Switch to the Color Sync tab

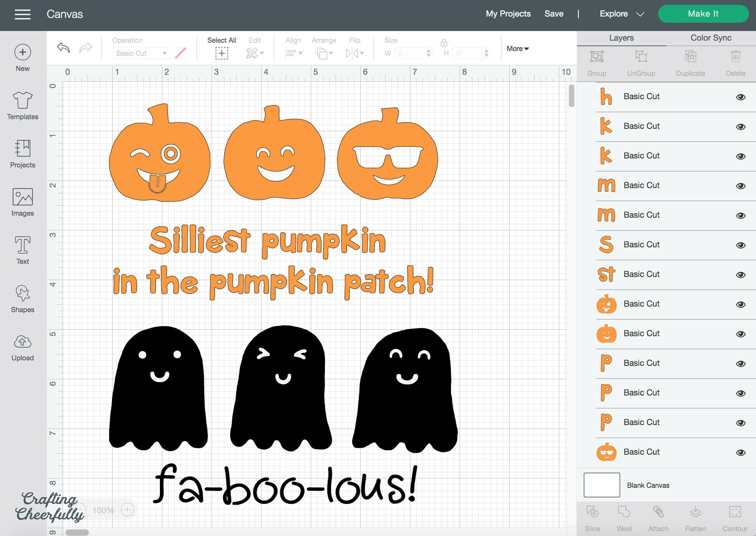tap(711, 38)
